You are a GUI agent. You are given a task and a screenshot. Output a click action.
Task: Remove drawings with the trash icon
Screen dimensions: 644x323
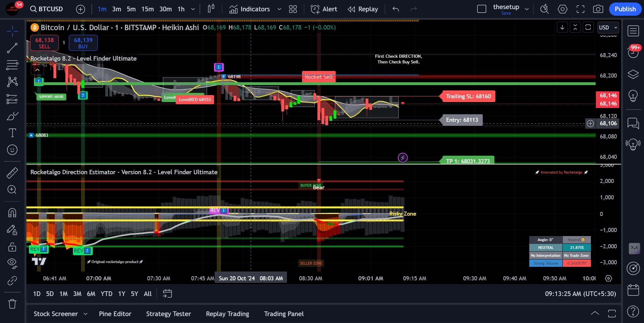[x=12, y=304]
